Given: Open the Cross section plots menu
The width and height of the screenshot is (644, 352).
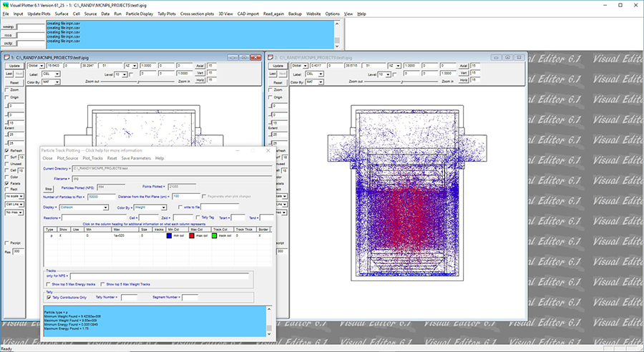Looking at the screenshot, I should tap(197, 14).
